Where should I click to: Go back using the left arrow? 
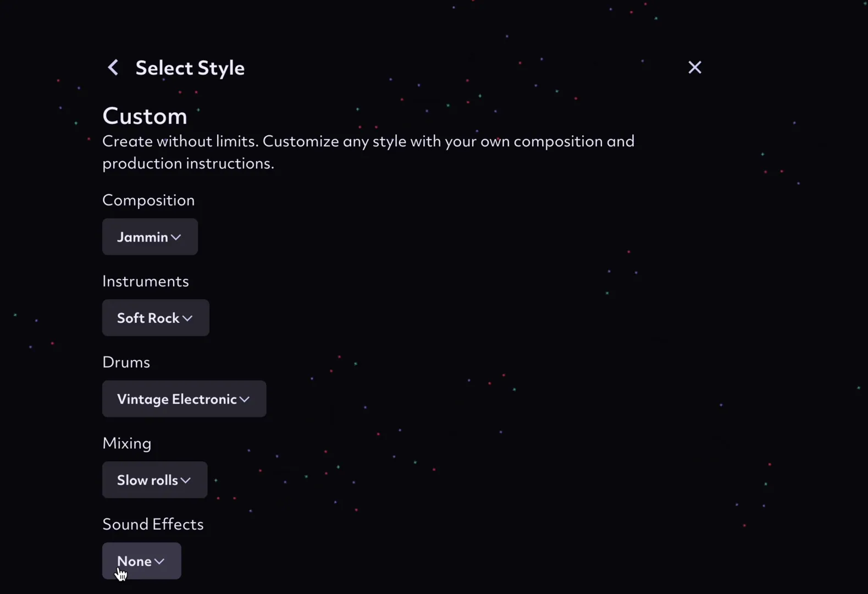coord(113,68)
